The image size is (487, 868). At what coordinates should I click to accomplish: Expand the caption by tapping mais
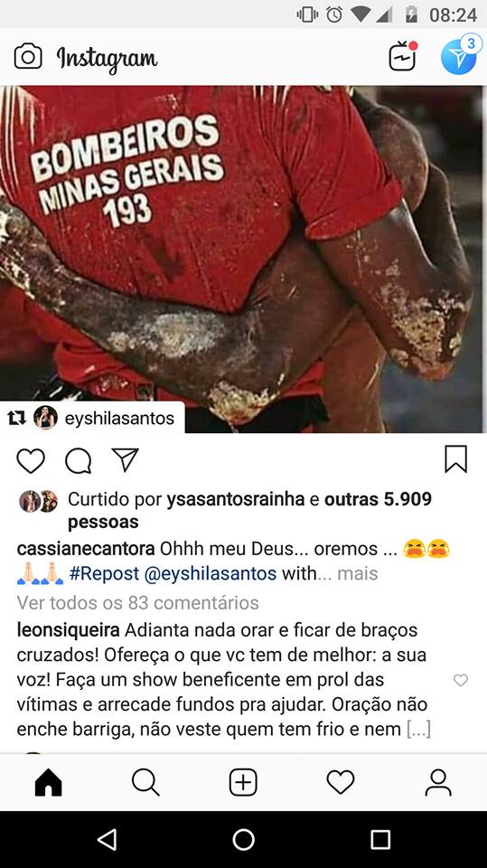click(x=358, y=573)
